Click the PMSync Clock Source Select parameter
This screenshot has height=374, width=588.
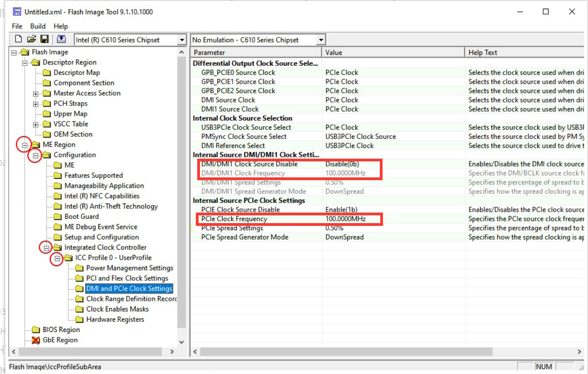[244, 136]
